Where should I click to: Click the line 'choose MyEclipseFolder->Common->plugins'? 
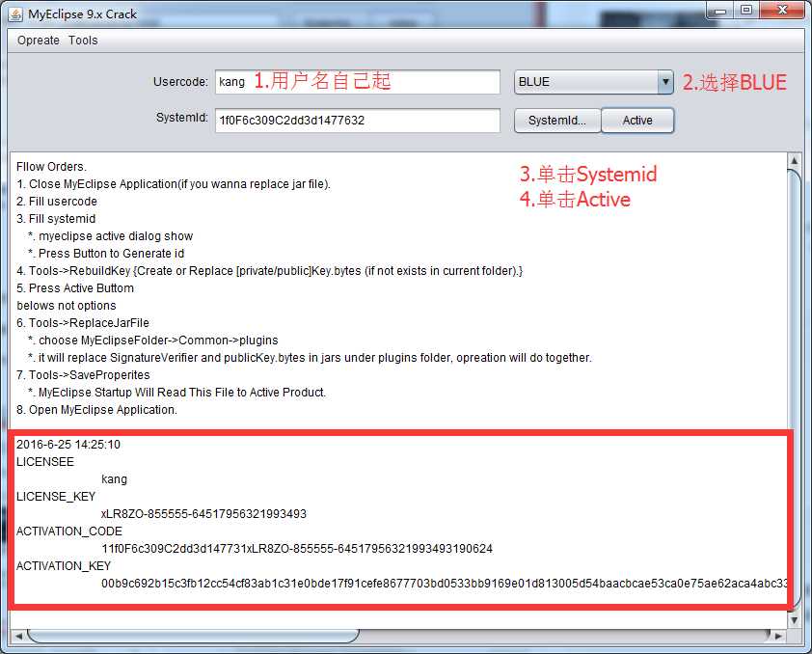click(153, 341)
